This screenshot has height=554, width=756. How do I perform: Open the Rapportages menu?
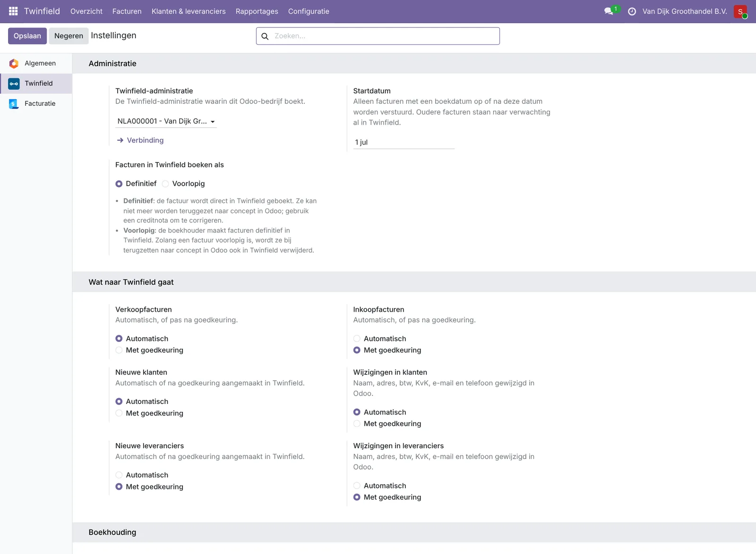[x=257, y=11]
